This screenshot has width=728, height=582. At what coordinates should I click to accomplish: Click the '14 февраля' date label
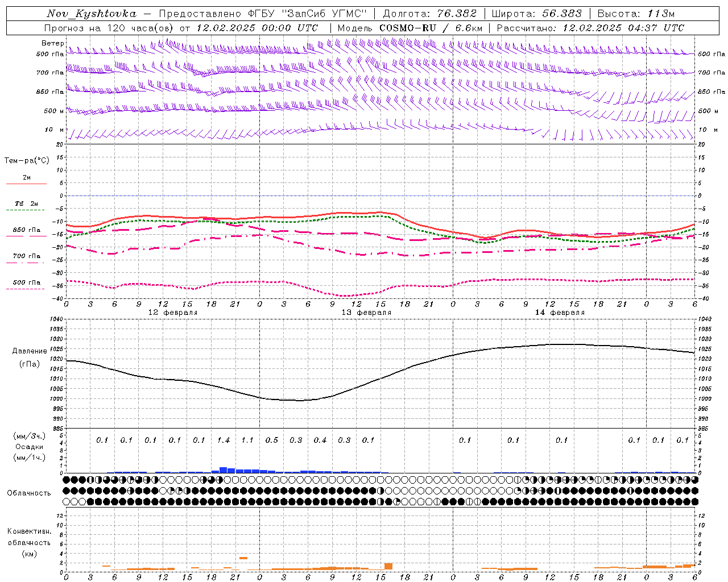click(x=560, y=313)
